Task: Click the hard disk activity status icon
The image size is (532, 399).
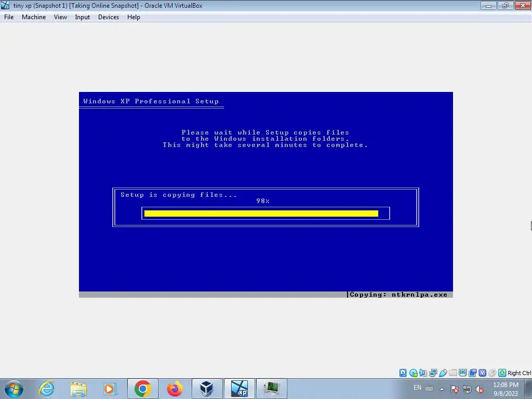Action: [403, 373]
